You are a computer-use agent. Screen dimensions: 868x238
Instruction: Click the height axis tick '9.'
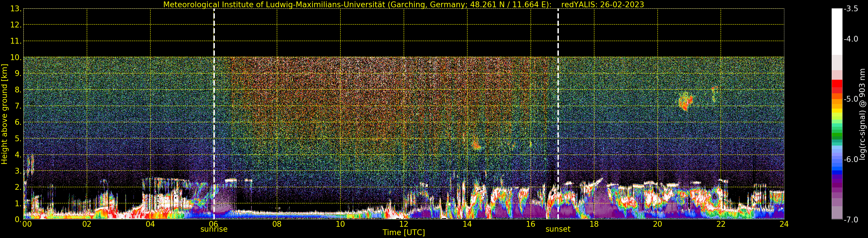click(18, 74)
